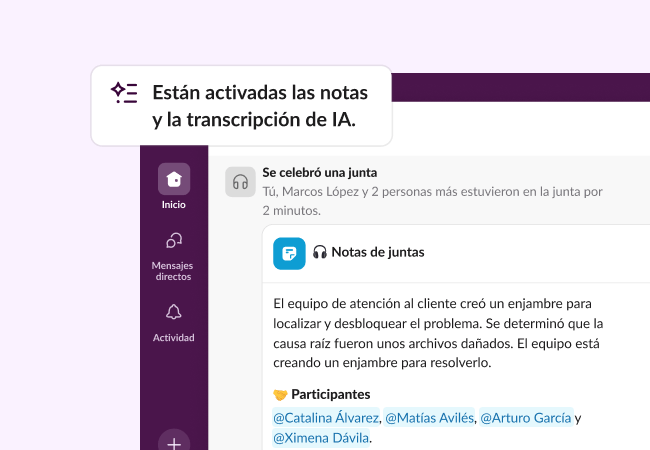Click the AI notes sparkle icon
The image size is (650, 450).
[x=124, y=93]
